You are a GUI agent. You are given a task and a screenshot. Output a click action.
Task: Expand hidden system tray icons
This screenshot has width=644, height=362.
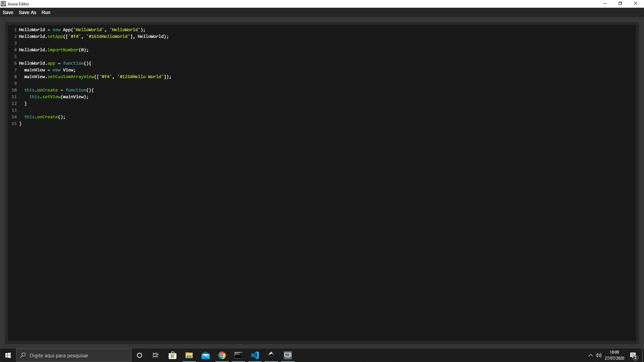[x=590, y=355]
